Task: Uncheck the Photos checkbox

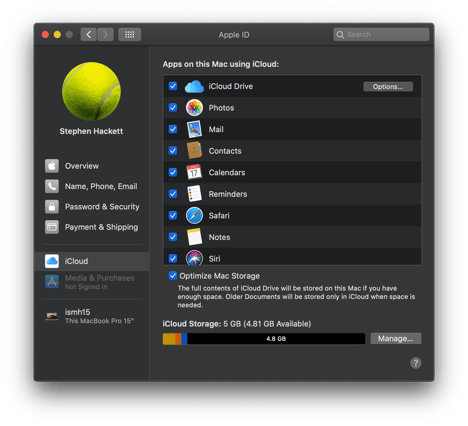Action: [x=173, y=107]
